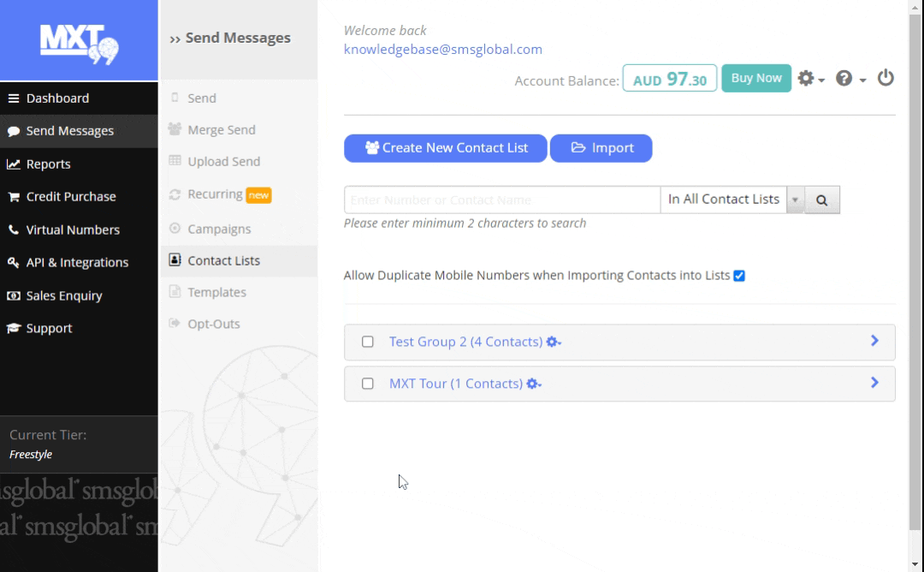Open the Templates submenu item

(x=216, y=293)
